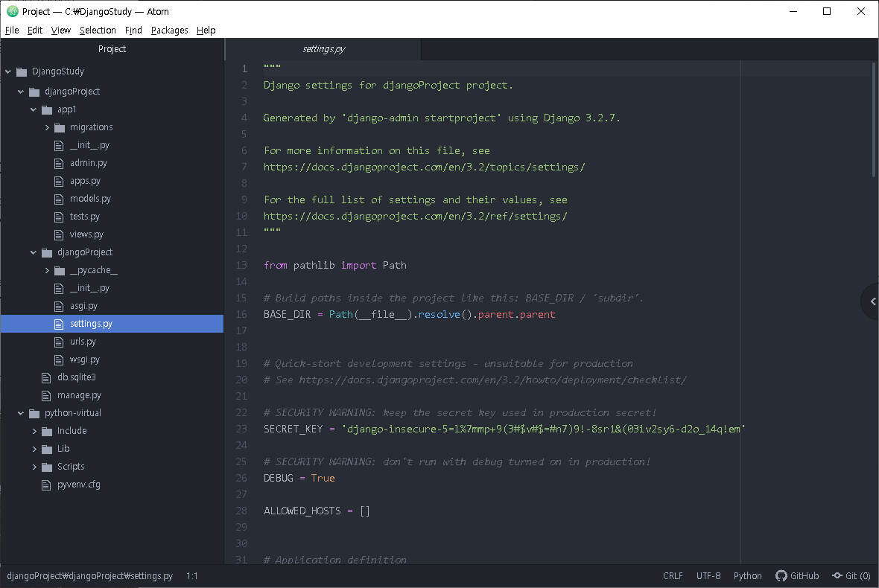
Task: Click the Atom logo in title bar
Action: pos(13,11)
